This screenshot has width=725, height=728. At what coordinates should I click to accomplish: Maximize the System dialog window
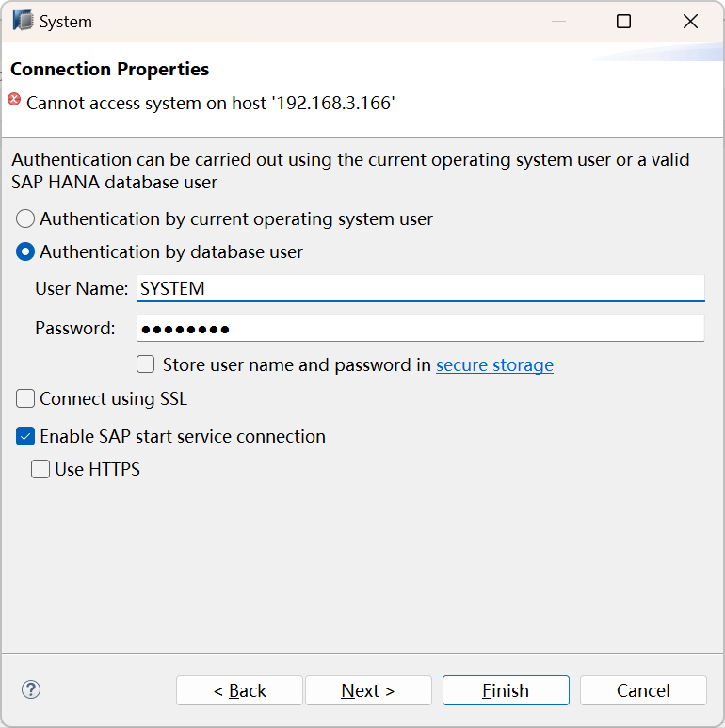click(x=623, y=22)
